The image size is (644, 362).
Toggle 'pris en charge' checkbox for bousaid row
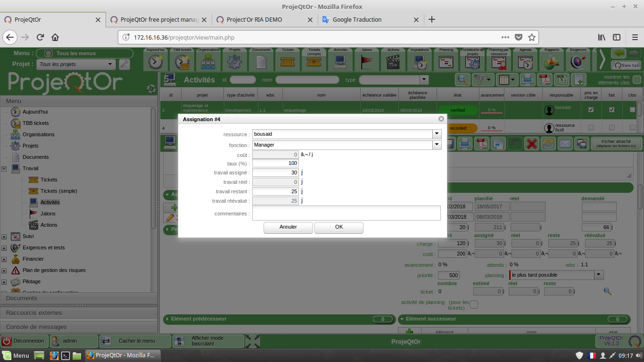pyautogui.click(x=591, y=110)
